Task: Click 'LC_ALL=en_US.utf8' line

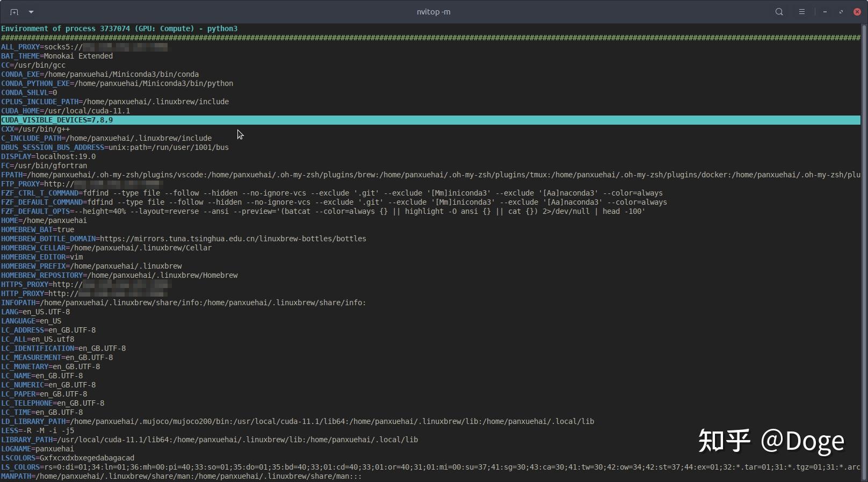Action: (x=38, y=339)
